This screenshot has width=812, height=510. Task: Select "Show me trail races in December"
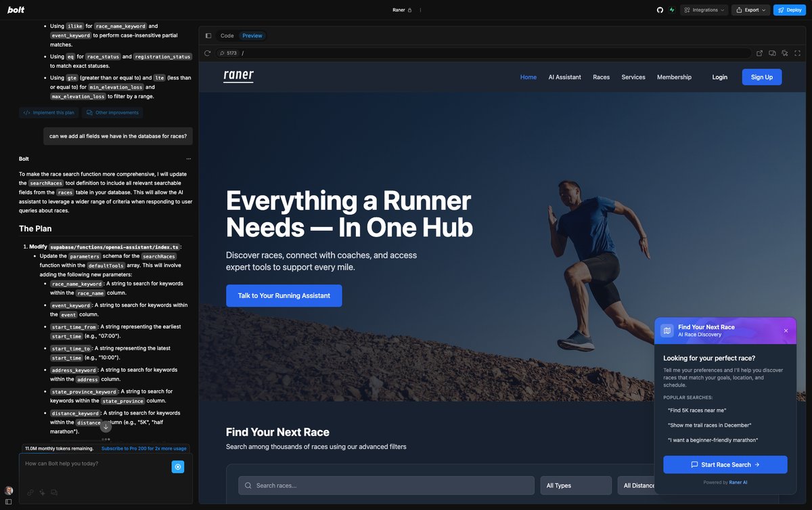[x=710, y=425]
